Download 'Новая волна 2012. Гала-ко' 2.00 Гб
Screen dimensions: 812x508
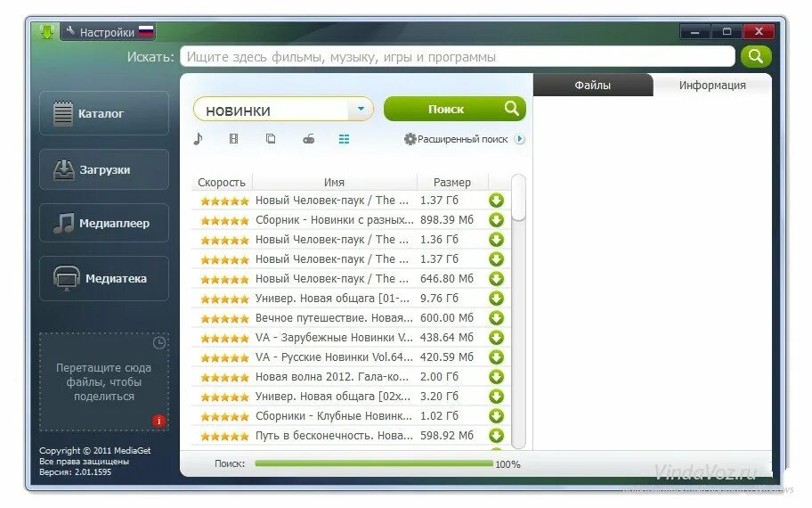(x=496, y=377)
